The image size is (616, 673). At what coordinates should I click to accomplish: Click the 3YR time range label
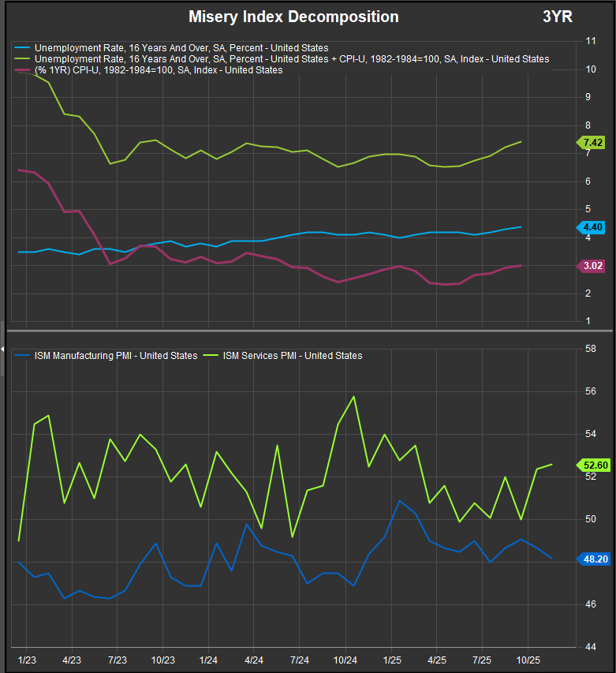click(x=558, y=17)
